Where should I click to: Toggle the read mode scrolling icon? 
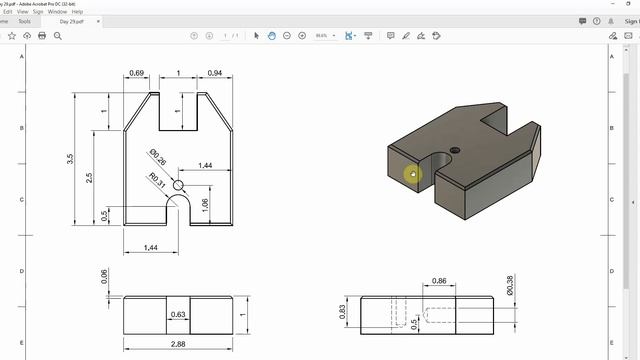click(368, 36)
